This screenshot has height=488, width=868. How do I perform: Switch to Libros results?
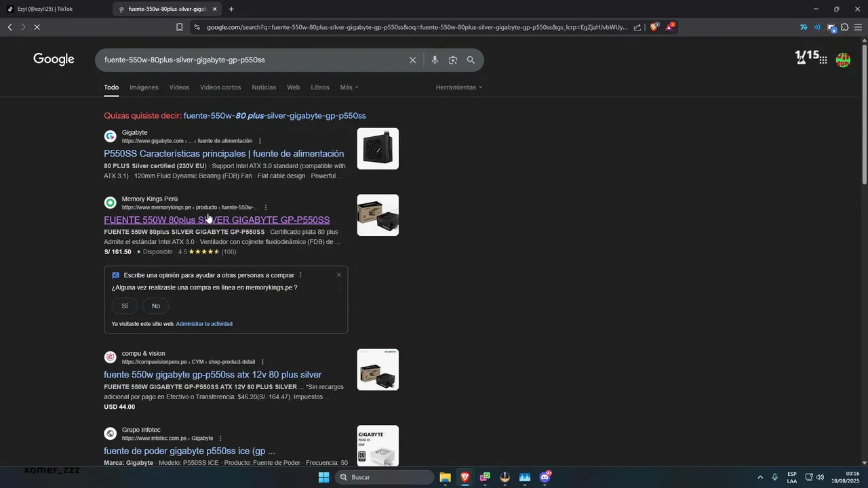pyautogui.click(x=320, y=87)
